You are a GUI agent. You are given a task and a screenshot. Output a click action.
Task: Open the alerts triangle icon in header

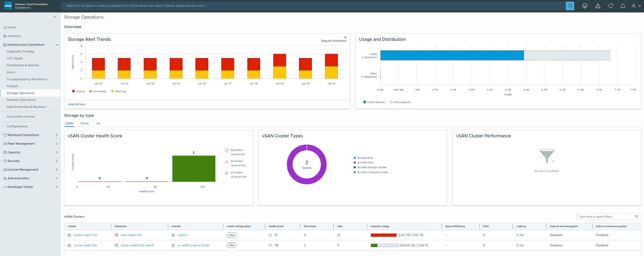(x=598, y=6)
